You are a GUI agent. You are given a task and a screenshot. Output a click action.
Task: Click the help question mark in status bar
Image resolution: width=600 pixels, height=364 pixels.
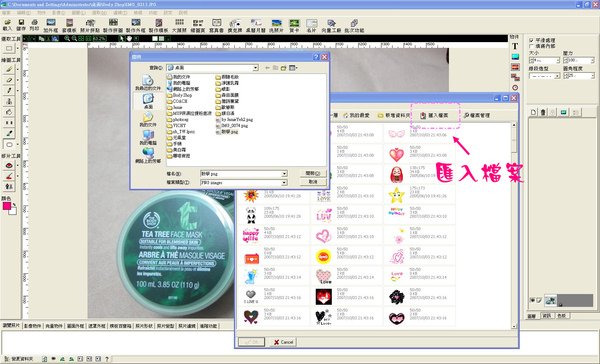click(x=107, y=359)
